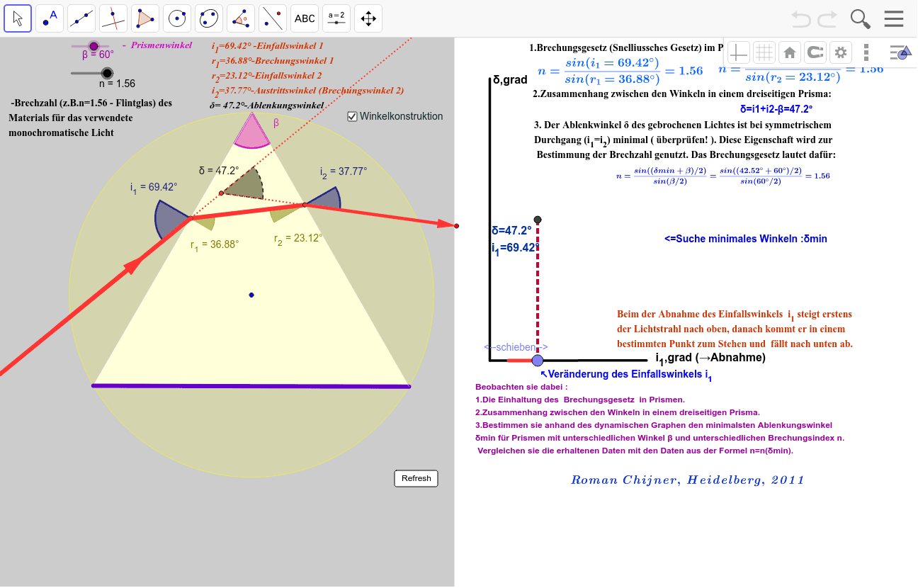The height and width of the screenshot is (588, 918).
Task: Click 'Veränderung des Einfallswinkels' text
Action: click(626, 375)
